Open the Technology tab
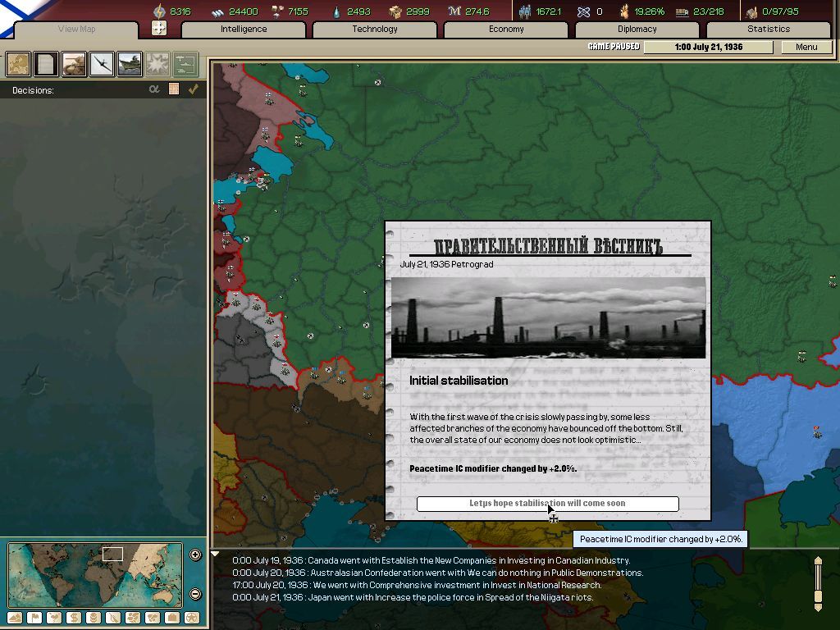This screenshot has width=840, height=630. click(x=375, y=30)
